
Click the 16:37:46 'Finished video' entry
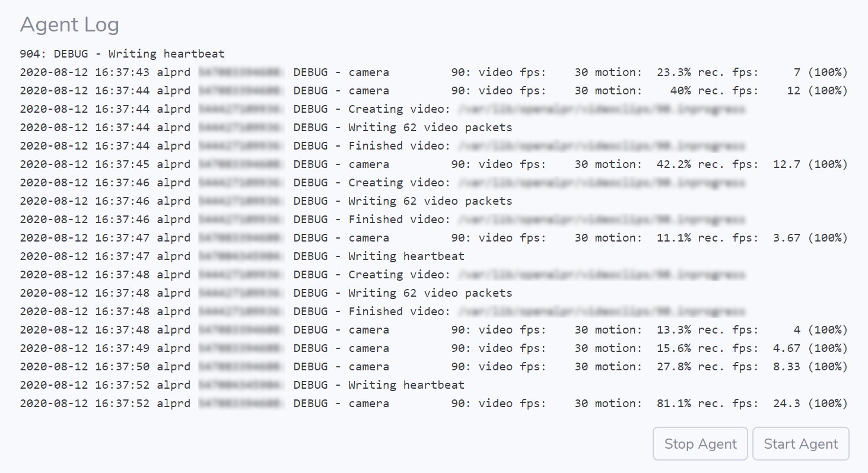[382, 220]
